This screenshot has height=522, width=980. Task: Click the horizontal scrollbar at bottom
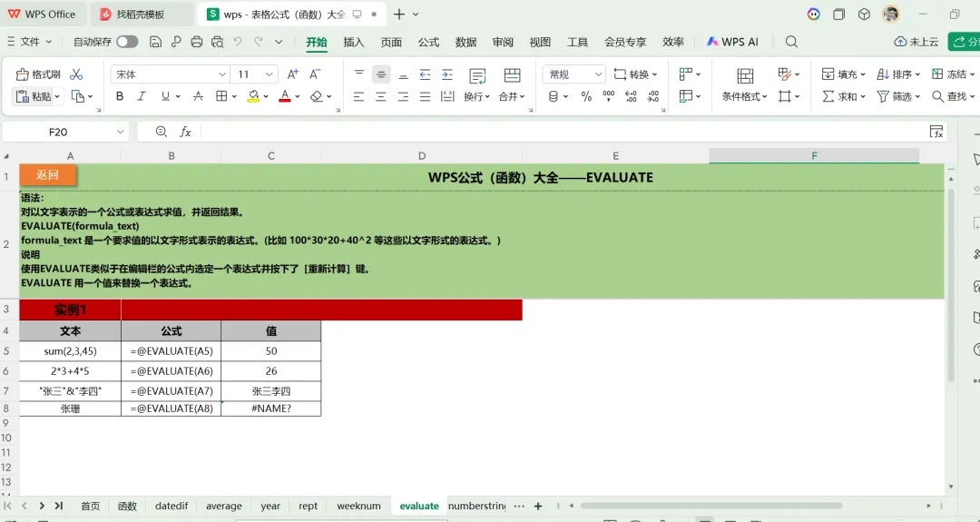(710, 506)
